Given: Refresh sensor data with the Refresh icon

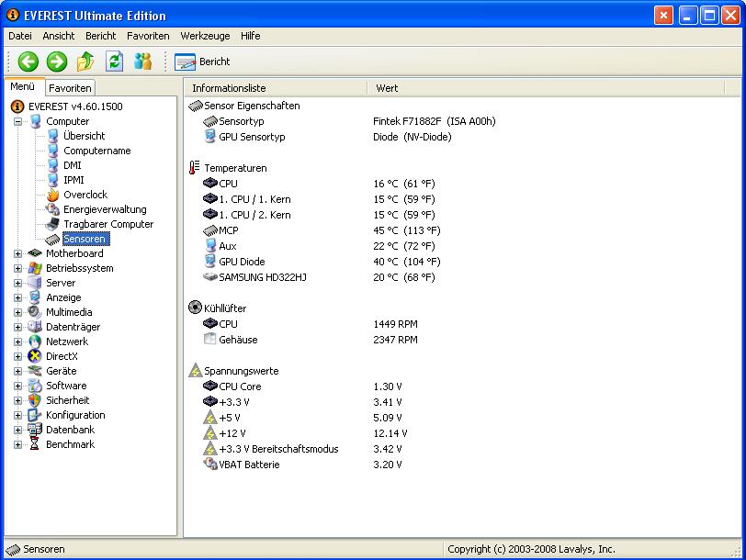Looking at the screenshot, I should [114, 62].
